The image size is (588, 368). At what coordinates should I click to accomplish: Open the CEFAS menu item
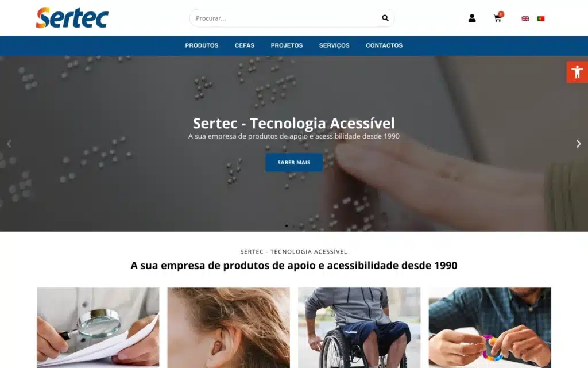click(245, 45)
